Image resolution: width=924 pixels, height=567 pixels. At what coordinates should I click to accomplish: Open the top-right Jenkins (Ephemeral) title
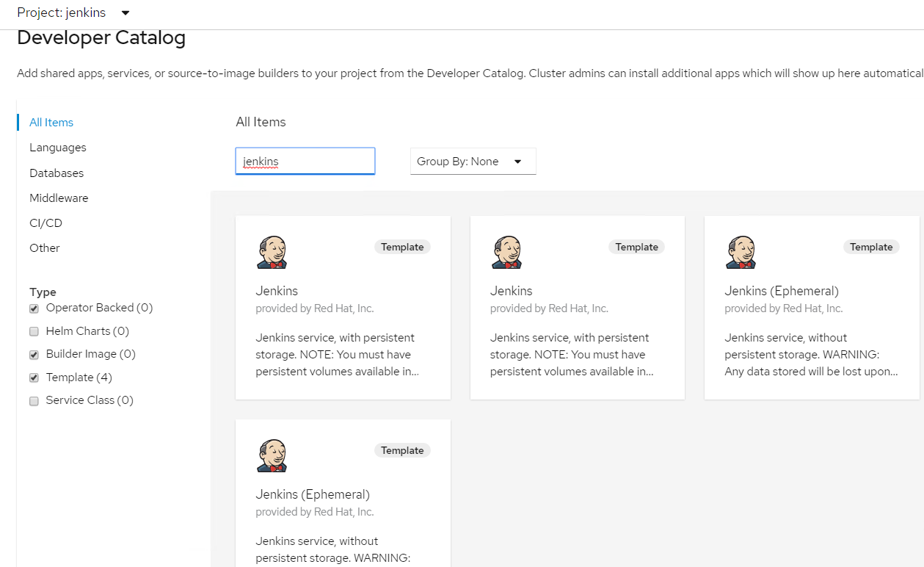click(x=782, y=291)
